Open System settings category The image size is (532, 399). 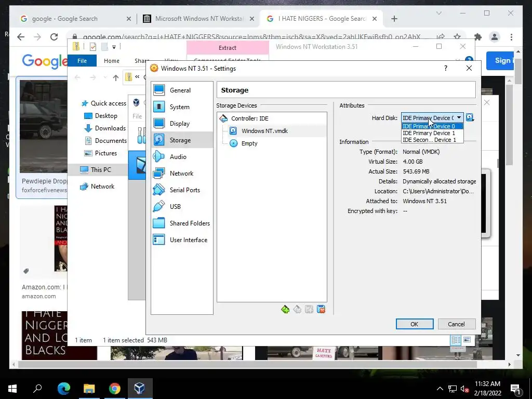click(182, 107)
